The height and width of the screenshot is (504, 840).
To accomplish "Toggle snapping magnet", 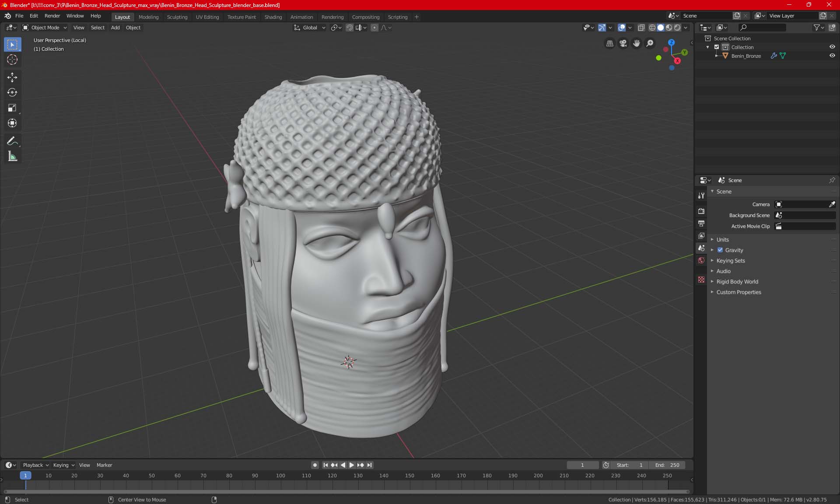I will (x=350, y=28).
